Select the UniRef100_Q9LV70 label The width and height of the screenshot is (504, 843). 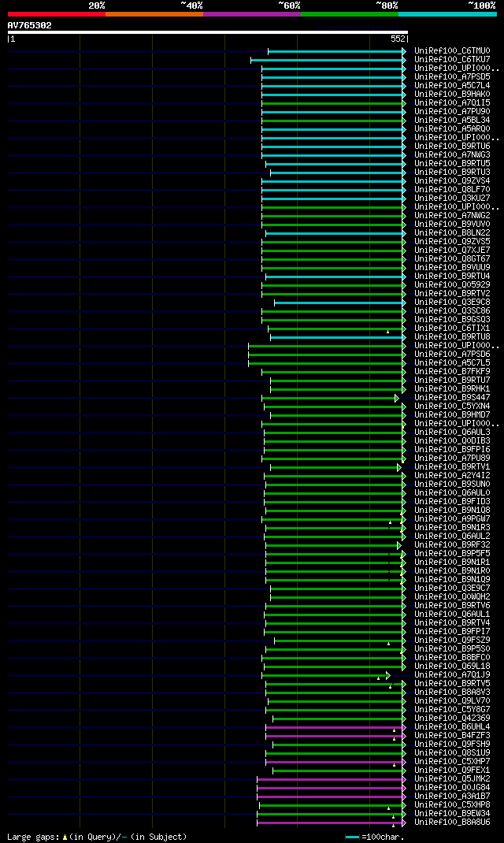click(x=452, y=700)
